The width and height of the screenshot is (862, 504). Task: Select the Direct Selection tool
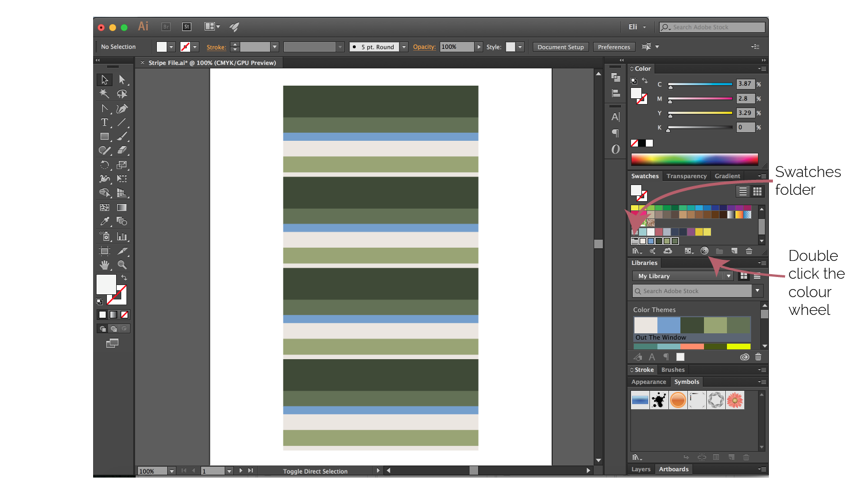pyautogui.click(x=122, y=80)
